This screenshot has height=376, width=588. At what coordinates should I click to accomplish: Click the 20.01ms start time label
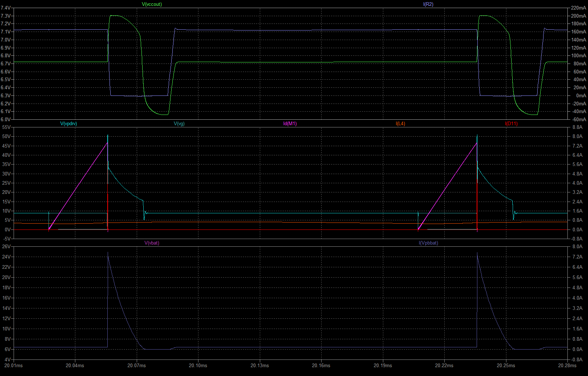tap(14, 366)
